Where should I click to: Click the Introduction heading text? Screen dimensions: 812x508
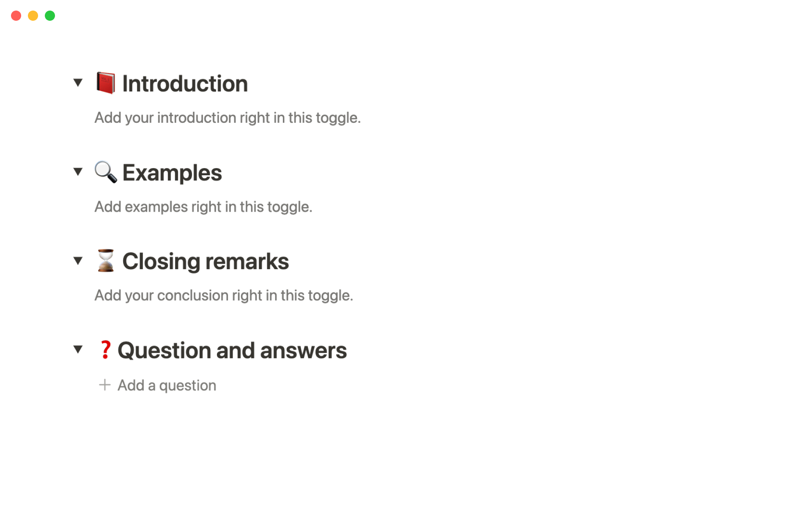click(185, 83)
